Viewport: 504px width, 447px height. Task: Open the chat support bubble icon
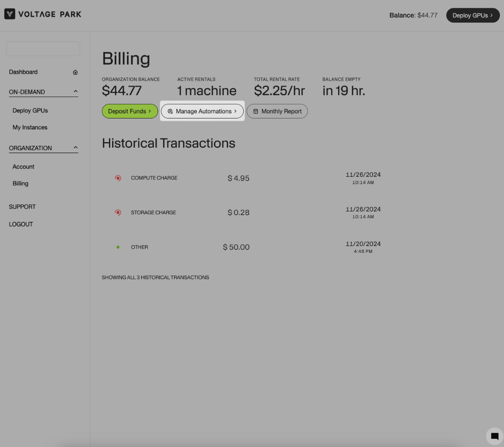(x=494, y=436)
